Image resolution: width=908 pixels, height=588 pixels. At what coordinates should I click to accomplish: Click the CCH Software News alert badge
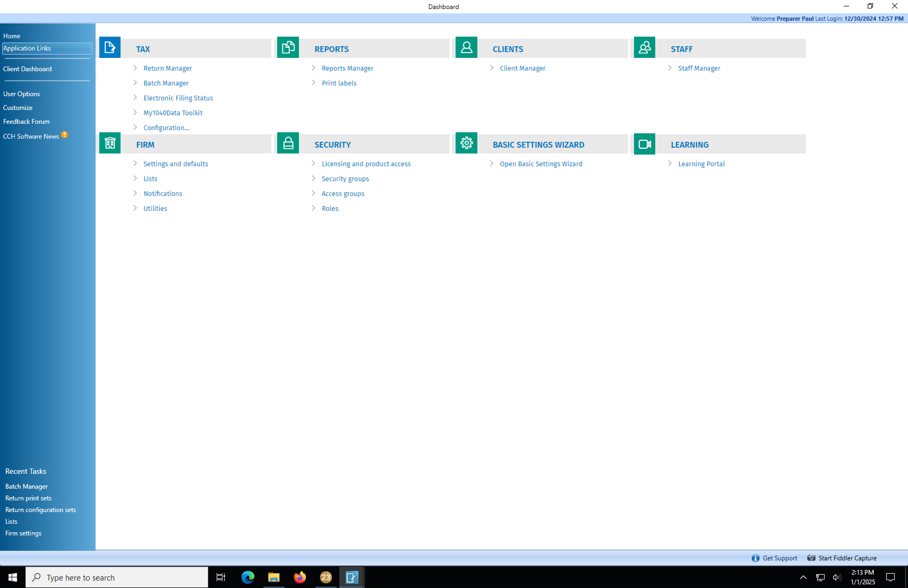click(x=65, y=135)
